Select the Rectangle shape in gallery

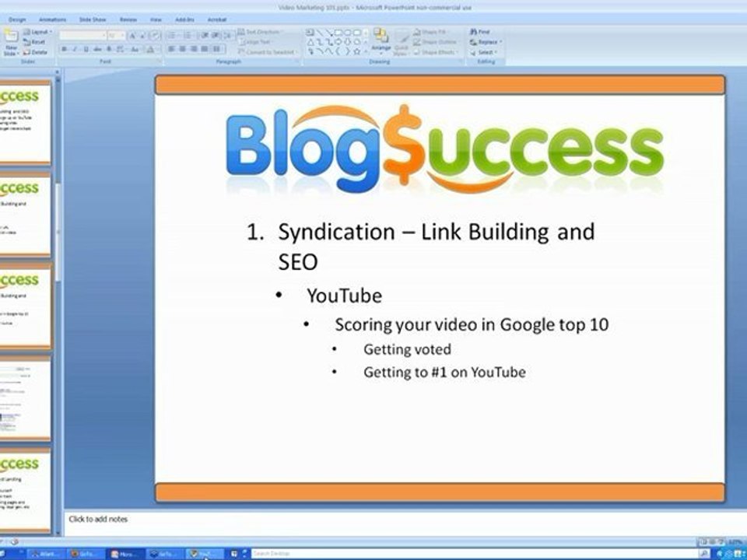tap(338, 33)
